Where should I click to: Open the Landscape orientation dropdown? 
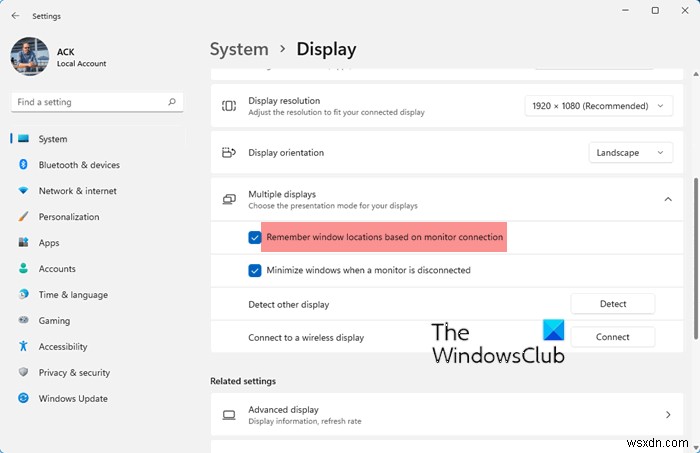coord(631,153)
